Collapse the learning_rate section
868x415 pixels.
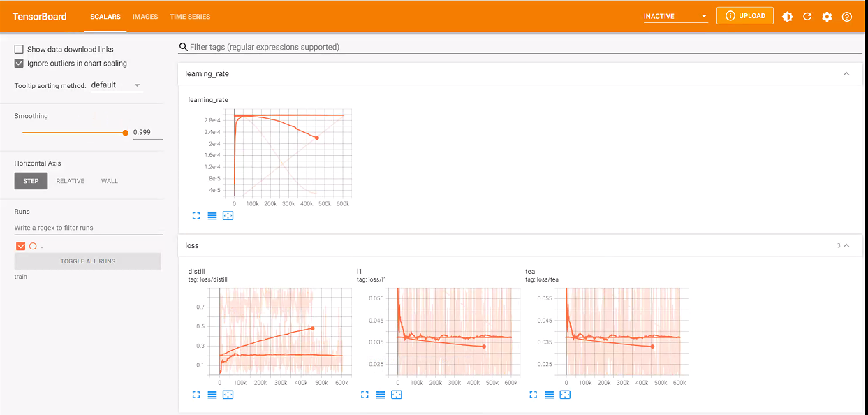pos(846,73)
